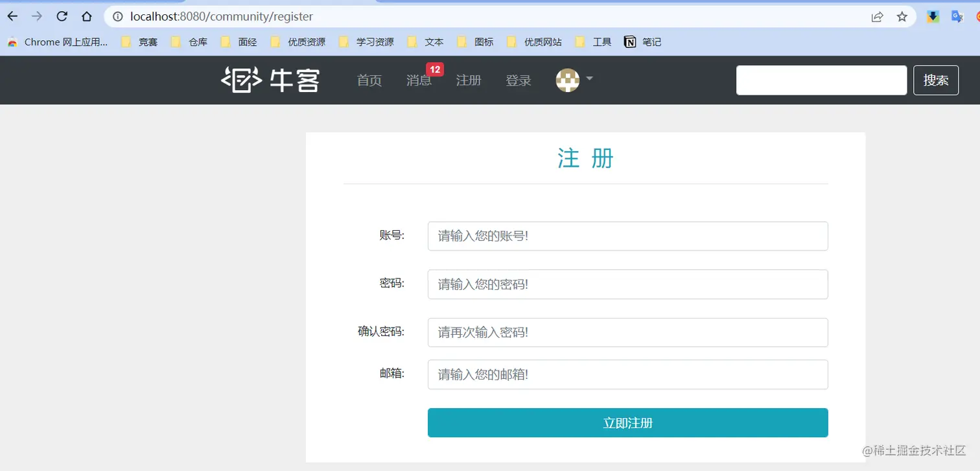Click the 确认密码 input field

(x=627, y=332)
